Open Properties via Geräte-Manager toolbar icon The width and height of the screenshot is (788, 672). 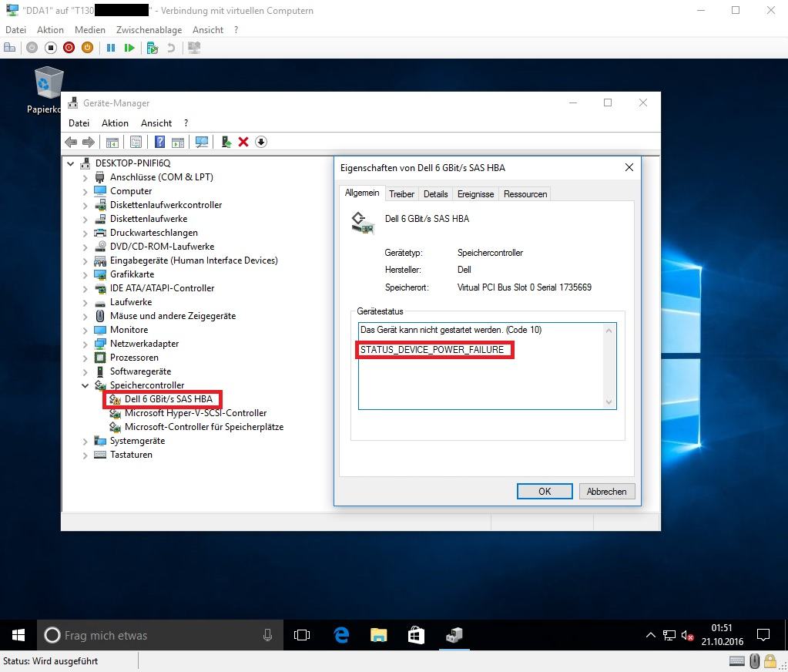pyautogui.click(x=136, y=143)
